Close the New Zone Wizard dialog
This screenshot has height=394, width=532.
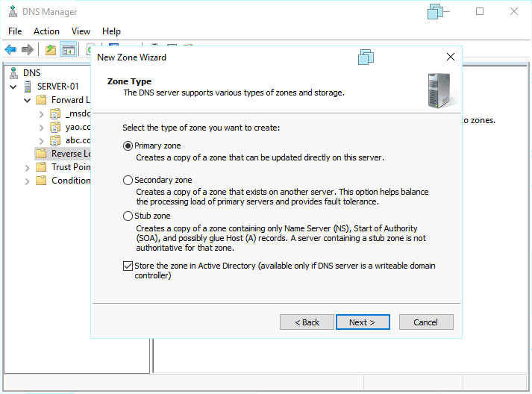tap(450, 57)
